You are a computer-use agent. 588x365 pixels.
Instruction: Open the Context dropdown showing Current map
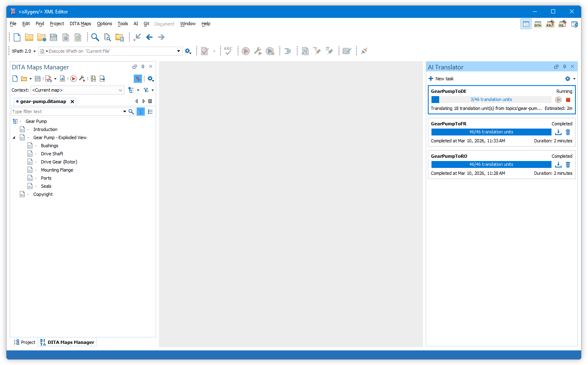click(77, 90)
